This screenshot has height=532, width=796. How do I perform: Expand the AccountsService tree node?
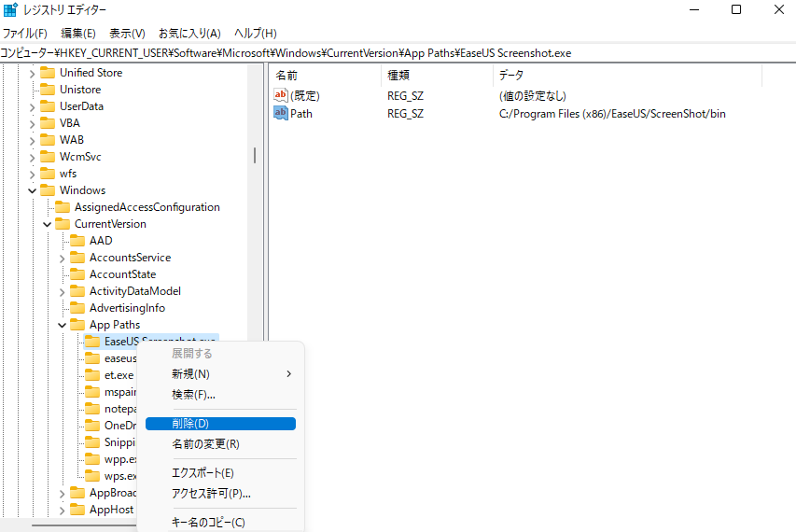coord(63,258)
